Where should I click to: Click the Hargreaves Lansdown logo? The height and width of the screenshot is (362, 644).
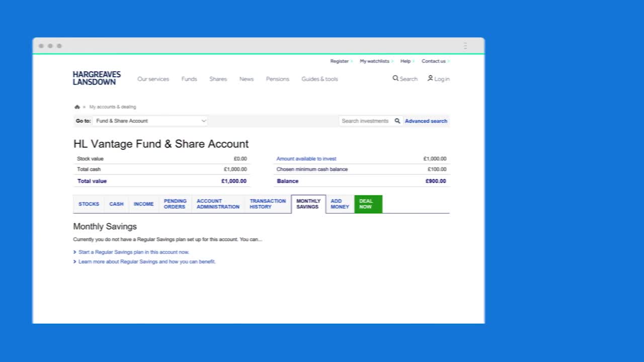tap(97, 78)
